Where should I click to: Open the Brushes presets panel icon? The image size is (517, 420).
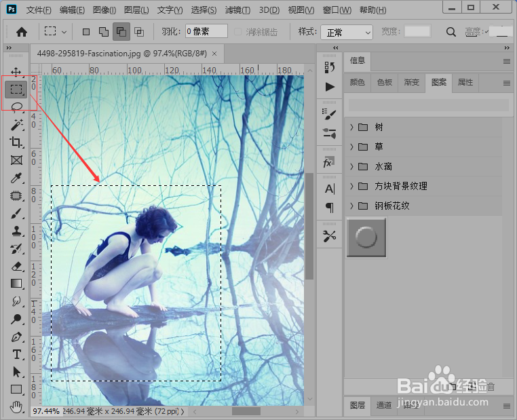329,133
